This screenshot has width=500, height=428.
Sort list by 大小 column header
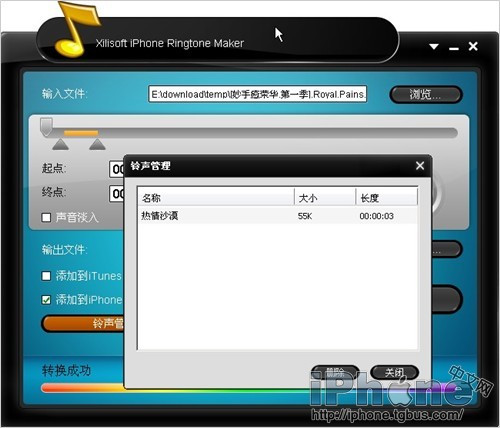point(325,198)
